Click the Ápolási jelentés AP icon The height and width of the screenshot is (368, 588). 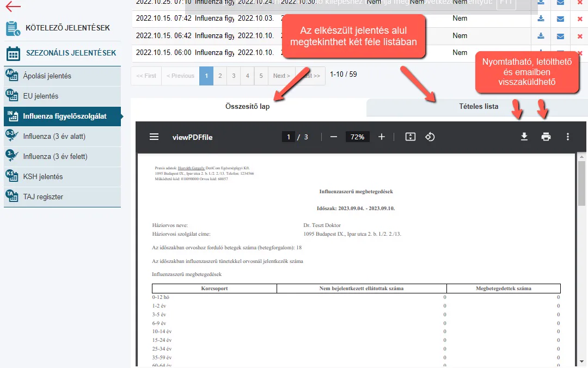12,75
